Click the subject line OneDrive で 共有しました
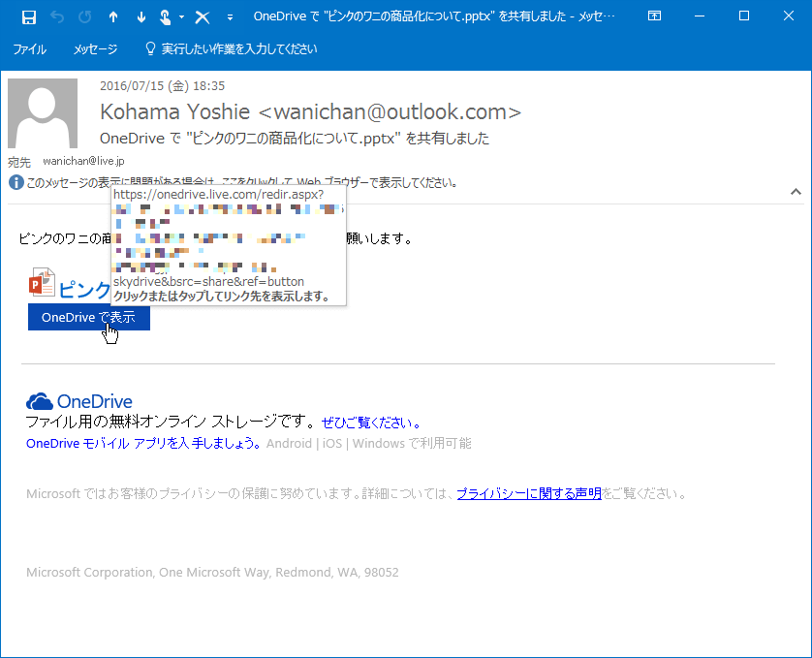This screenshot has width=812, height=658. click(x=295, y=139)
